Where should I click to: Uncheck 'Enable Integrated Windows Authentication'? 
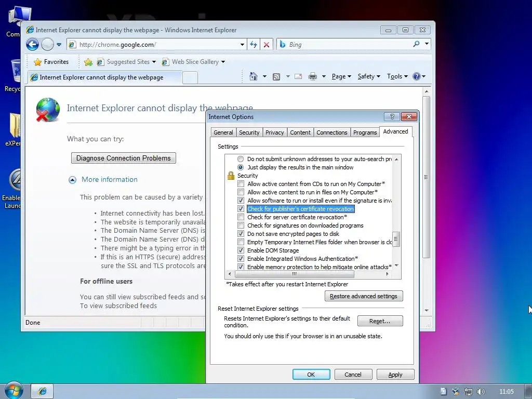[241, 259]
